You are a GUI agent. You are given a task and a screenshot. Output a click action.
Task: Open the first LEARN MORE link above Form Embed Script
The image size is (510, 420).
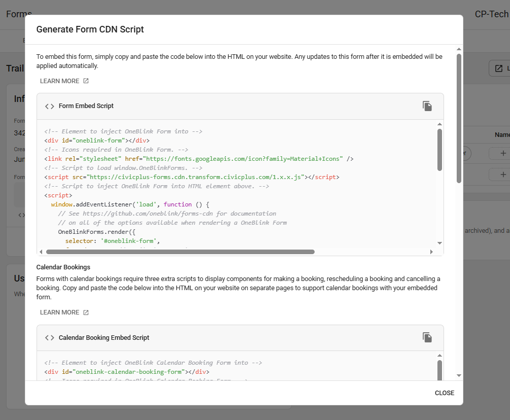click(x=64, y=81)
